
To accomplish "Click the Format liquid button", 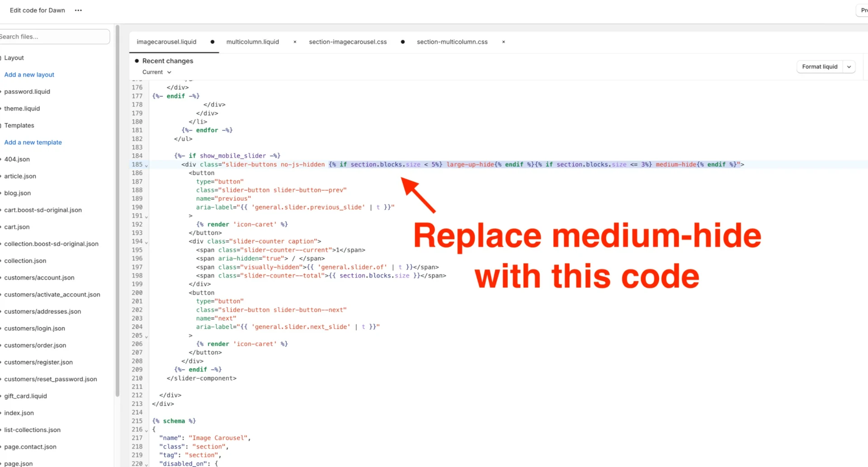I will point(819,67).
